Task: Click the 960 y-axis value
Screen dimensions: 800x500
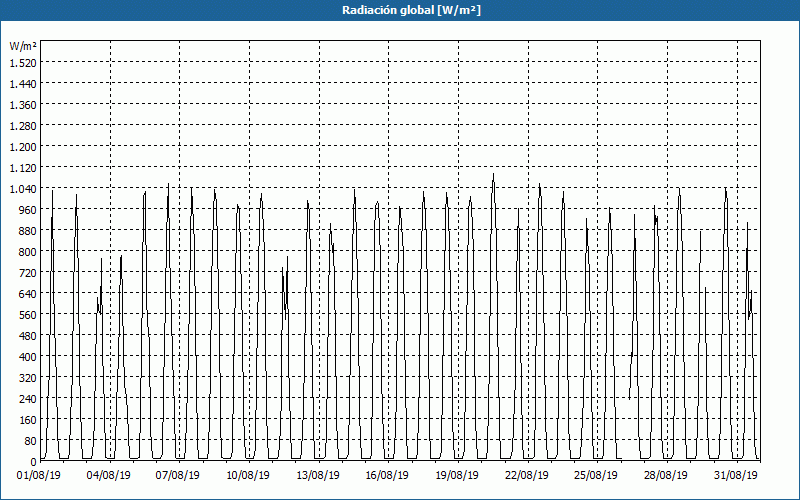Action: (28, 210)
